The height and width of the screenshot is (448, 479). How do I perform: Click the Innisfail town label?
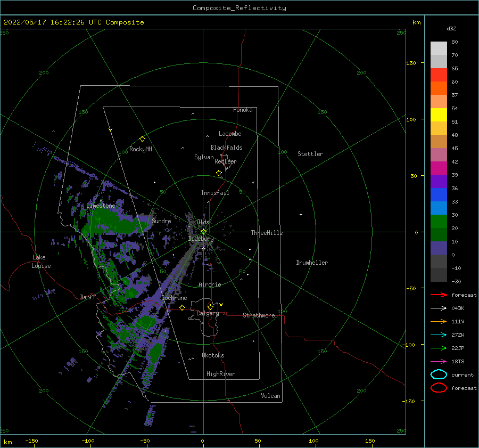[x=215, y=193]
